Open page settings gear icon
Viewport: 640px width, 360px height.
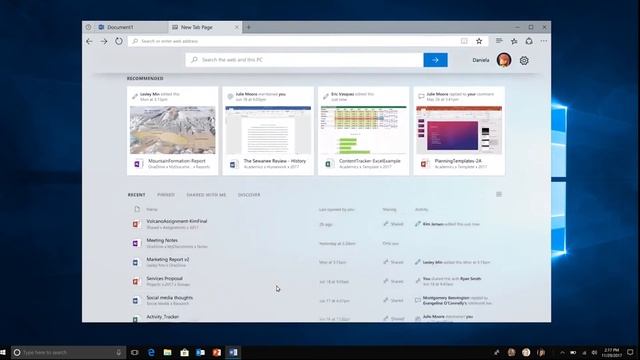(x=524, y=60)
